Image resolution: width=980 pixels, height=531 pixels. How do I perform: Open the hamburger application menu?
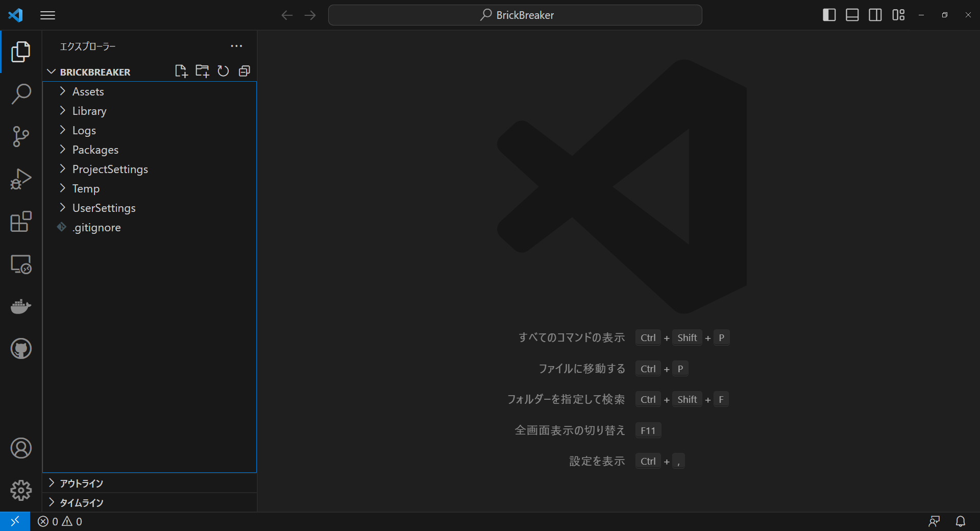point(47,15)
